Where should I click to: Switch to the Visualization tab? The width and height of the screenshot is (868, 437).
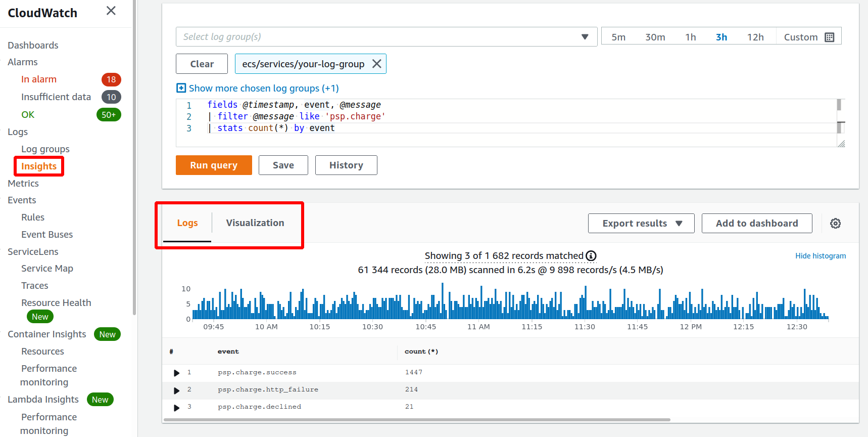pos(255,223)
